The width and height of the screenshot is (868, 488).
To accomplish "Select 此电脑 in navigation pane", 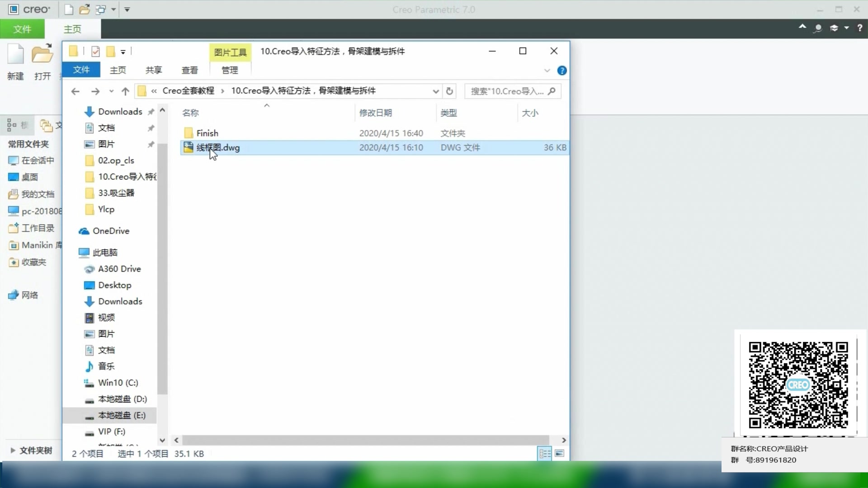I will (x=105, y=253).
